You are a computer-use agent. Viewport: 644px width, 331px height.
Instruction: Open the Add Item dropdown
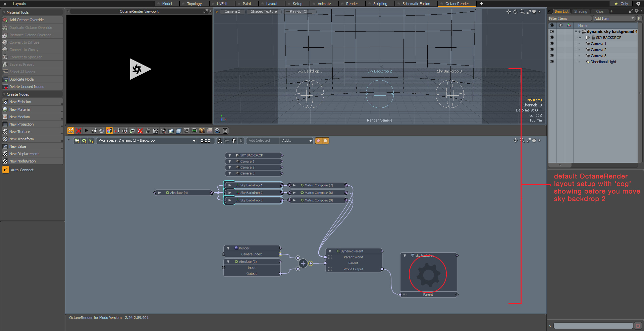click(x=614, y=18)
